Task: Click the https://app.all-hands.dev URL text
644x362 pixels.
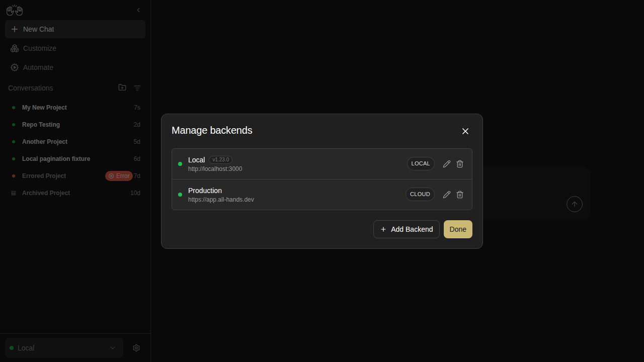Action: pos(221,200)
